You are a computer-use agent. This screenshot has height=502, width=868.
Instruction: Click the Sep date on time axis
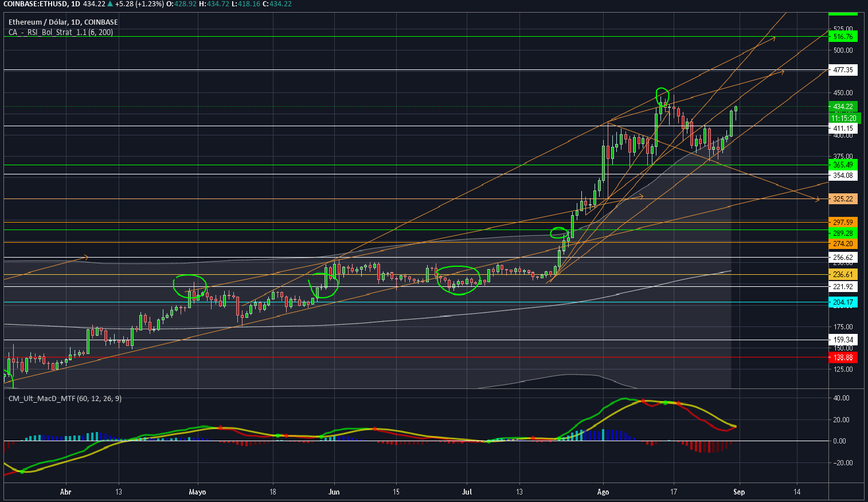(739, 492)
